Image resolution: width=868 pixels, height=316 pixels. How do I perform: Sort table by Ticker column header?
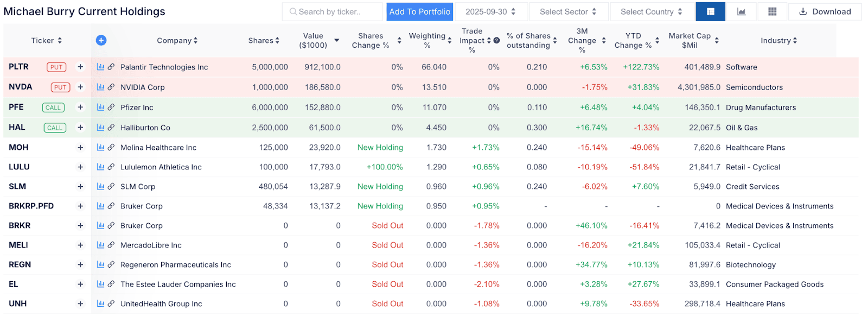pos(46,41)
